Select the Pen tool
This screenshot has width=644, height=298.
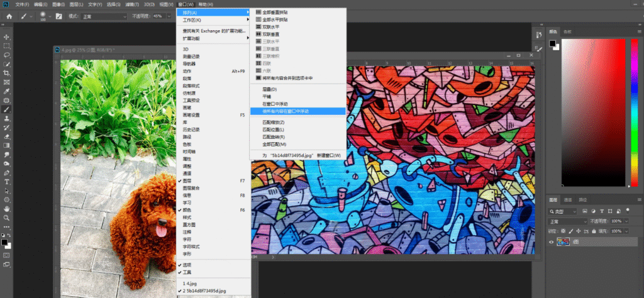pyautogui.click(x=6, y=172)
